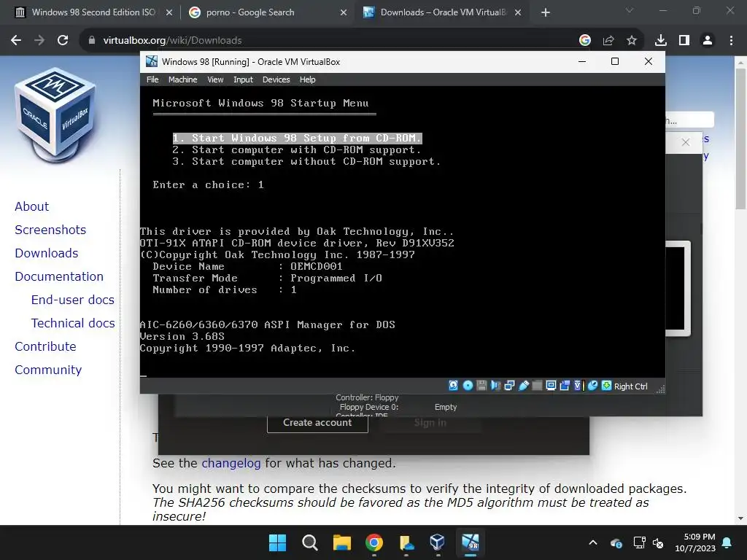This screenshot has width=747, height=560.
Task: Click the recording indicator icon in VirtualBox status bar
Action: [578, 386]
